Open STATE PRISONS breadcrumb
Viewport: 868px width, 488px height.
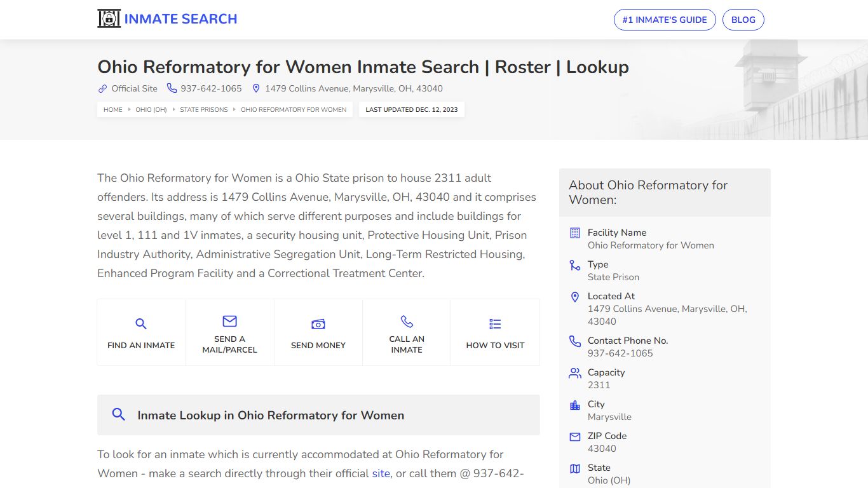click(203, 109)
